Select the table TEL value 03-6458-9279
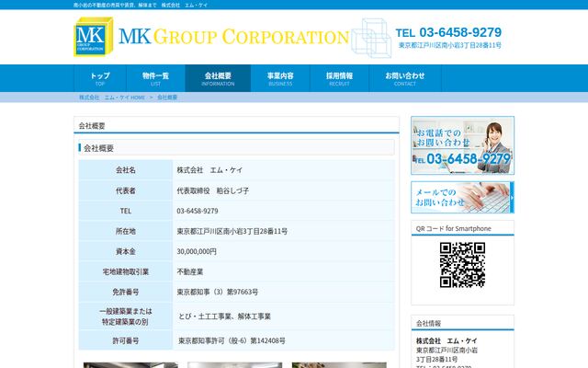Image resolution: width=588 pixels, height=368 pixels. (x=198, y=211)
